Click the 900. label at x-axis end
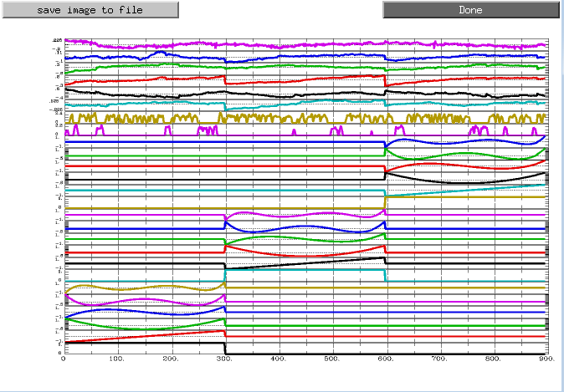 546,359
